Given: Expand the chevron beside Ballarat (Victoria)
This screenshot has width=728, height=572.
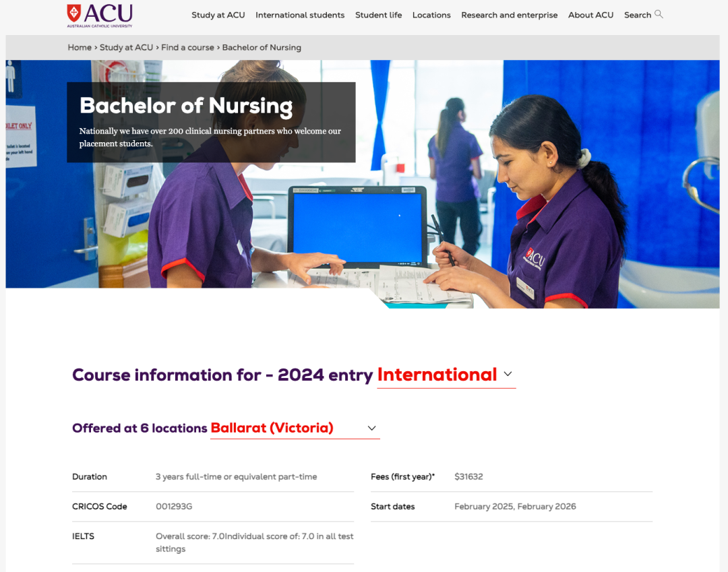Looking at the screenshot, I should point(372,428).
